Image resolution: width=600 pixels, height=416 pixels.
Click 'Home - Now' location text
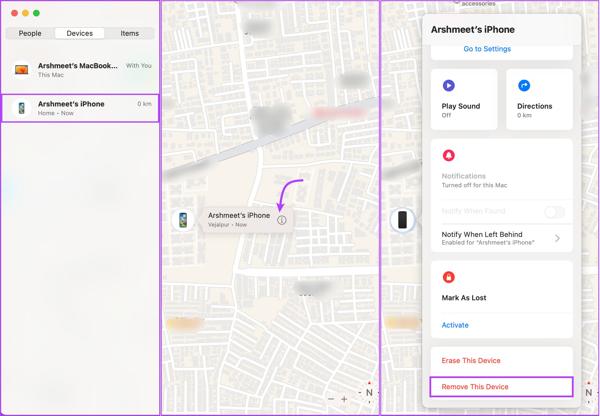[x=55, y=113]
